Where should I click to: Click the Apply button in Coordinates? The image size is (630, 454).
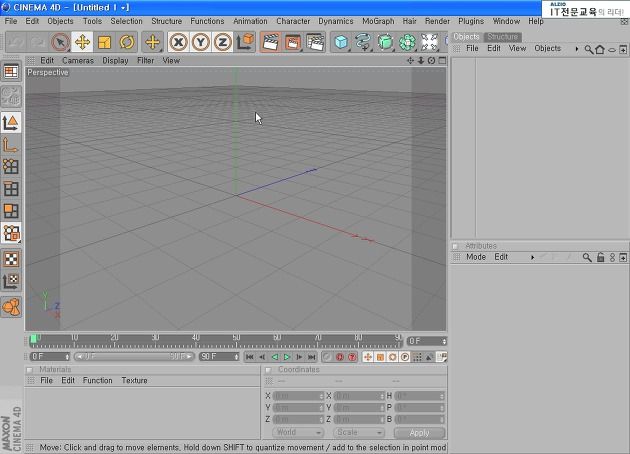[419, 433]
